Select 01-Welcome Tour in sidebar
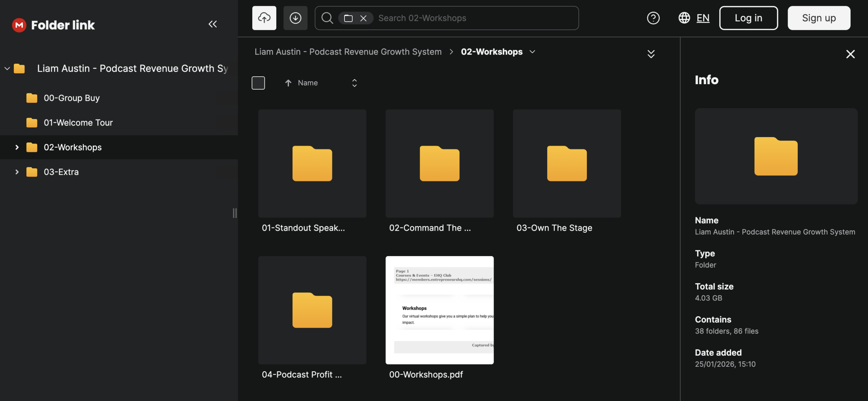 point(78,122)
